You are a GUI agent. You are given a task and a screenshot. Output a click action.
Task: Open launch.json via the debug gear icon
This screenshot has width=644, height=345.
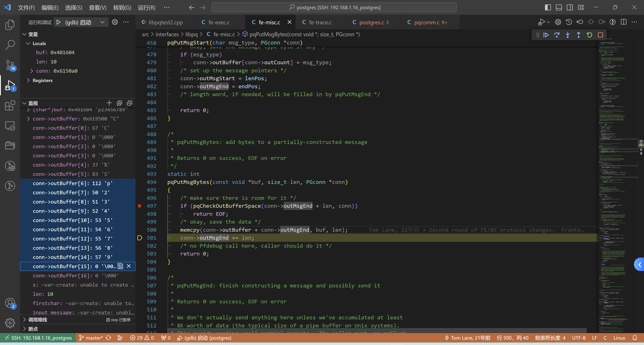pyautogui.click(x=115, y=22)
